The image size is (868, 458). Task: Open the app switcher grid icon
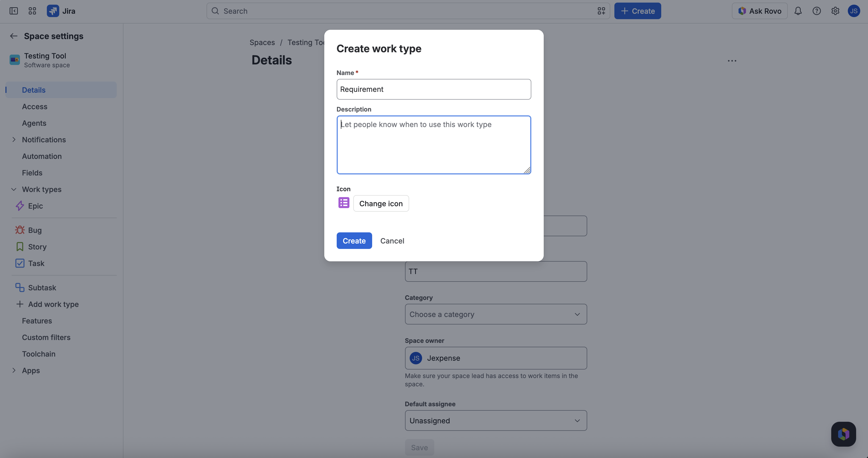[32, 11]
